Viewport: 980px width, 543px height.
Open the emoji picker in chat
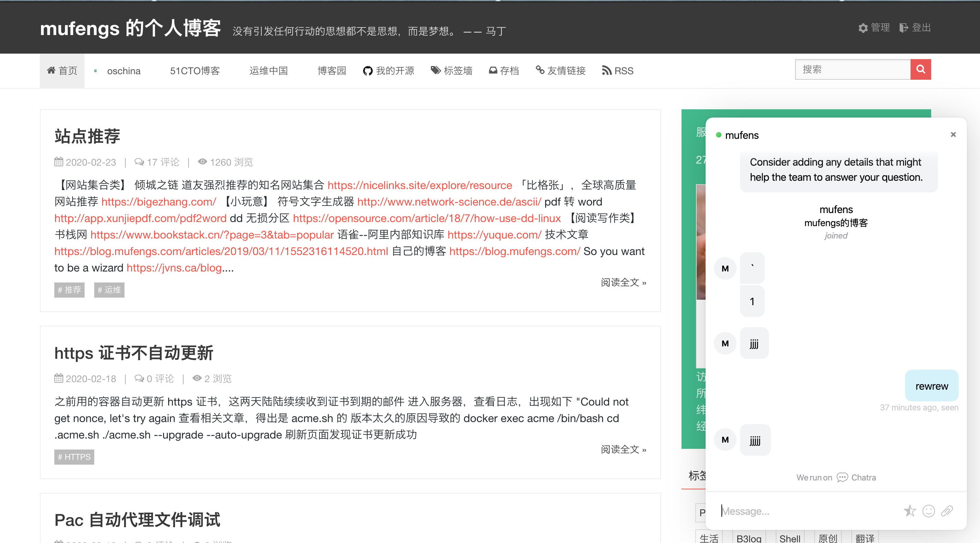[928, 511]
